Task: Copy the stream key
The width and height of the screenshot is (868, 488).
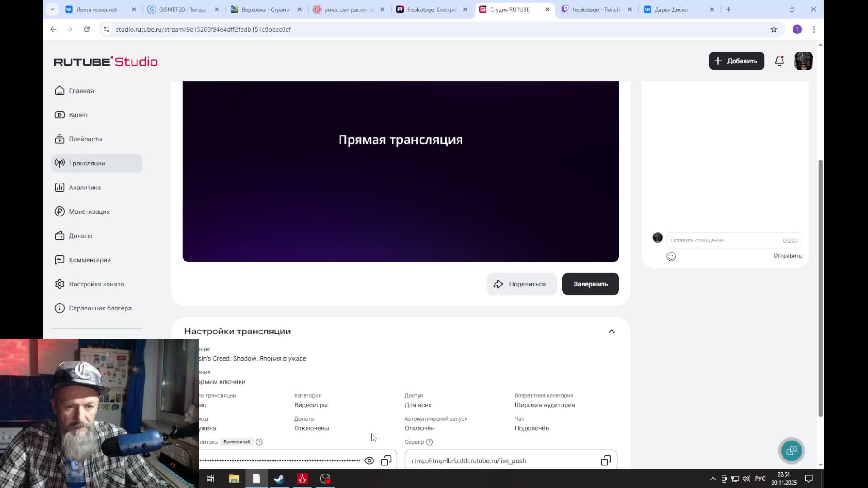Action: pos(386,460)
